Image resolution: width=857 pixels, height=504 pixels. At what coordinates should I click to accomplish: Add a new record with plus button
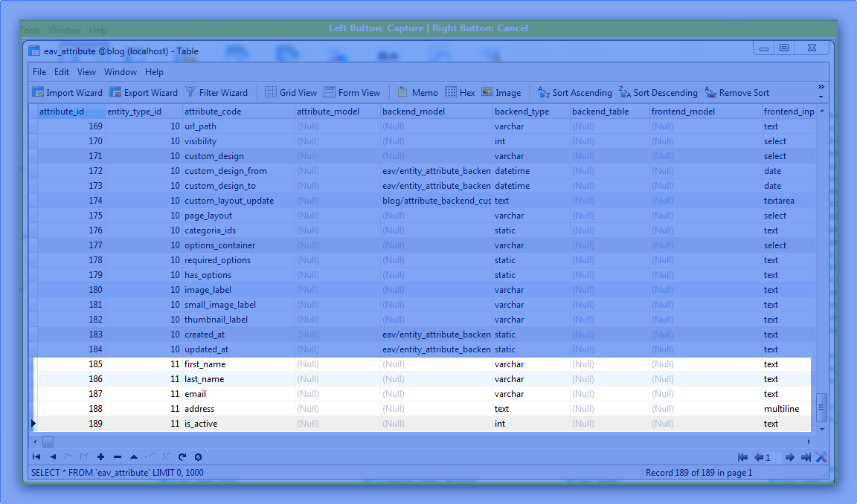point(100,457)
